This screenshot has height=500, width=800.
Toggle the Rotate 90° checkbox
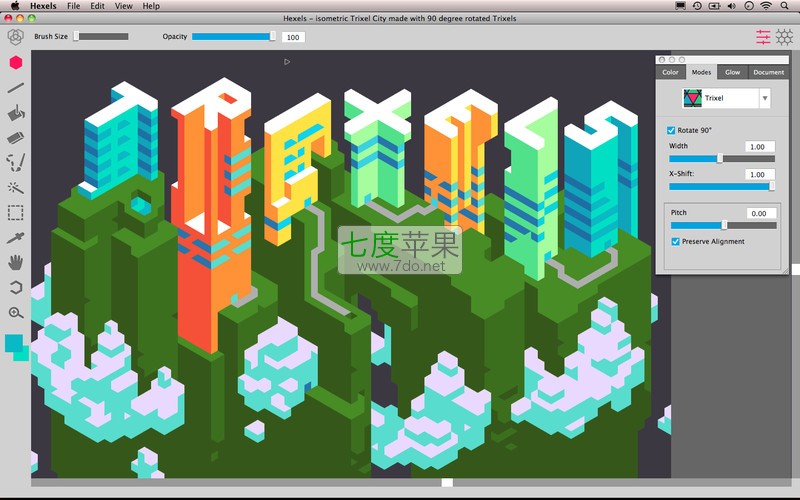pyautogui.click(x=671, y=130)
